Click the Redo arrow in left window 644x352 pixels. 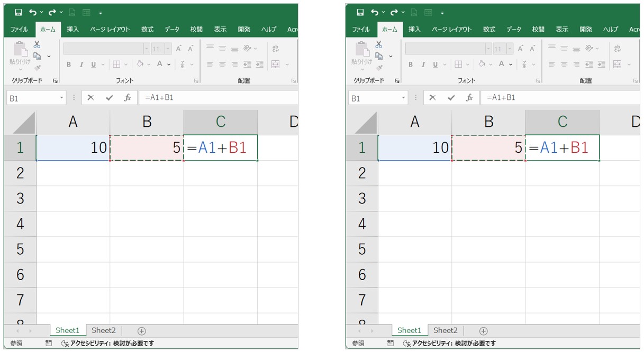(52, 12)
